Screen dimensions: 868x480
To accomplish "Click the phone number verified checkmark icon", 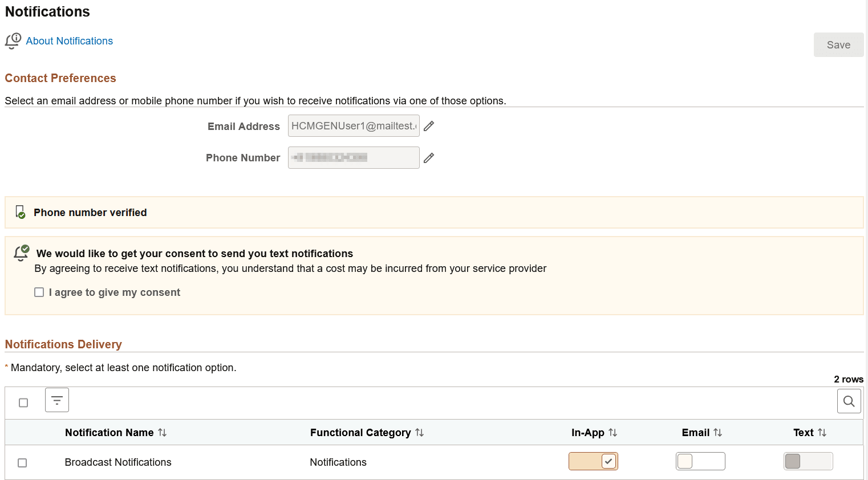I will point(19,212).
